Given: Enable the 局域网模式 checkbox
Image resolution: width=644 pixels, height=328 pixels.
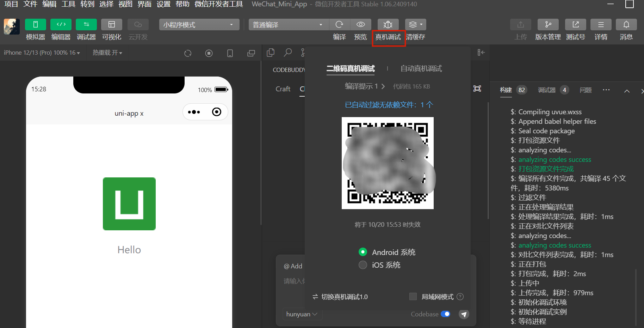Looking at the screenshot, I should [413, 297].
